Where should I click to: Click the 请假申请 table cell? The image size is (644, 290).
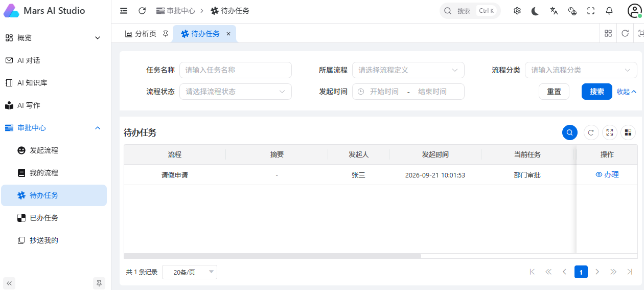(x=175, y=175)
